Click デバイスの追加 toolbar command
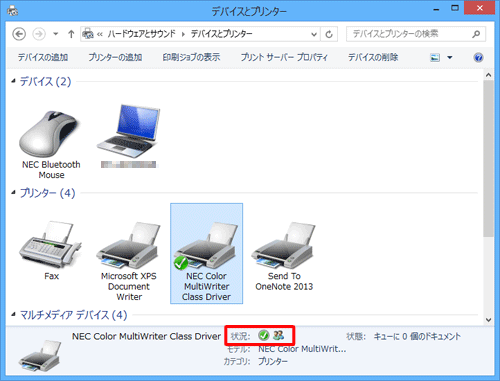This screenshot has height=381, width=500. click(43, 57)
